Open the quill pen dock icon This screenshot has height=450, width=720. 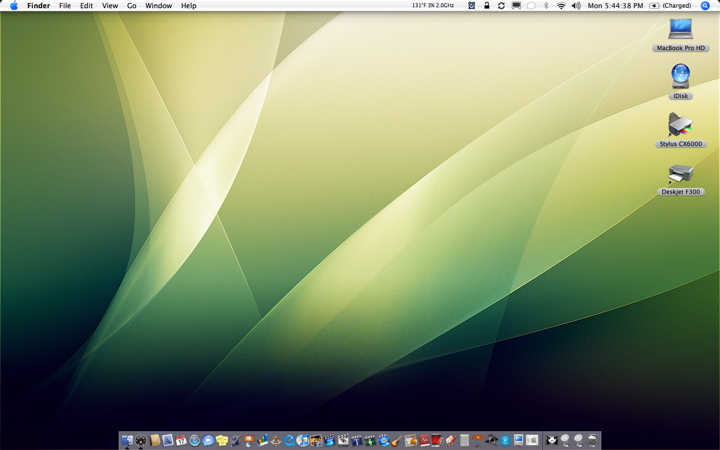coord(236,440)
